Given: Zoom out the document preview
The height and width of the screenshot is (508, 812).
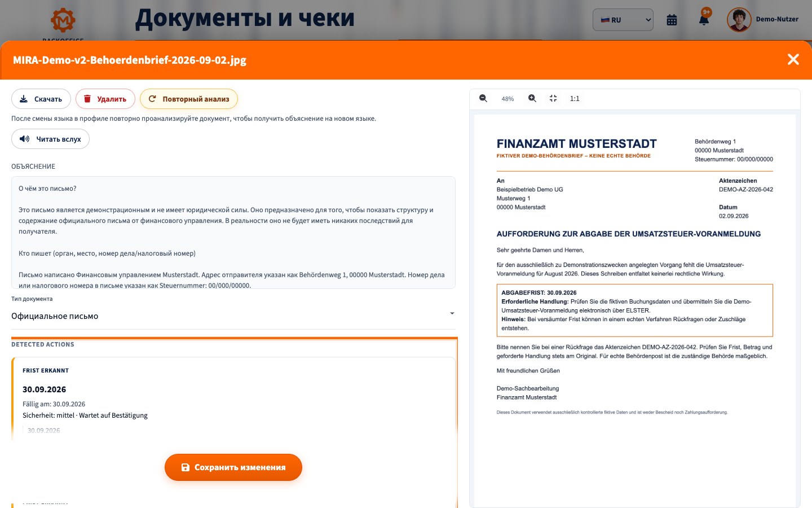Looking at the screenshot, I should 483,98.
